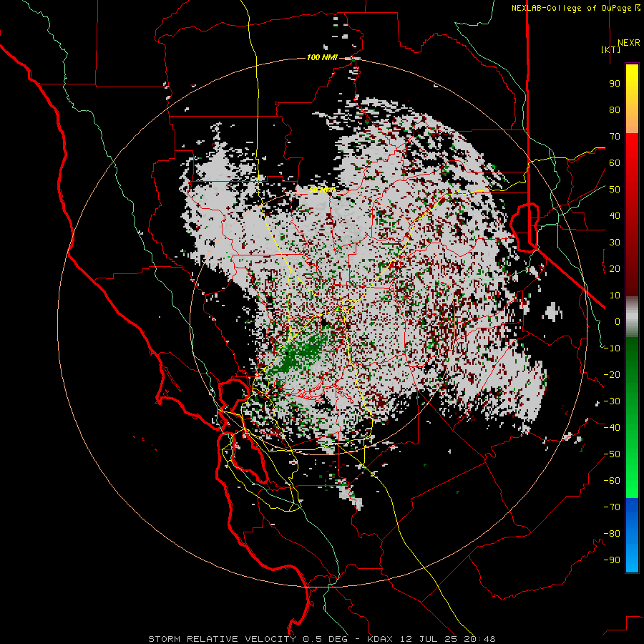This screenshot has width=644, height=644.
Task: Click the -70 scale value
Action: (612, 507)
